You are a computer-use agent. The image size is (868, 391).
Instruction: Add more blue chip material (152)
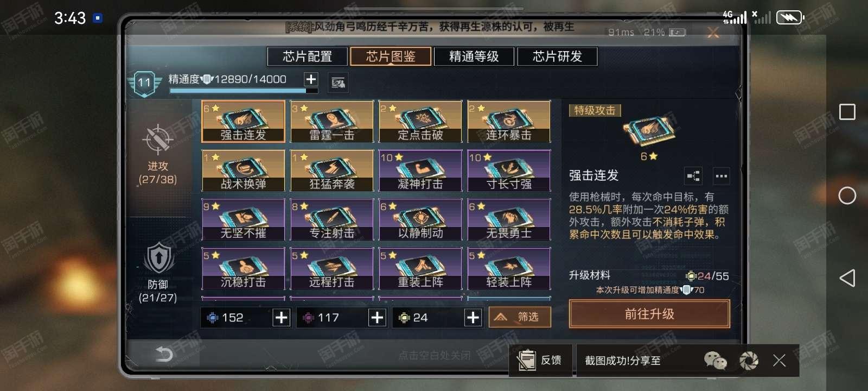click(x=281, y=318)
